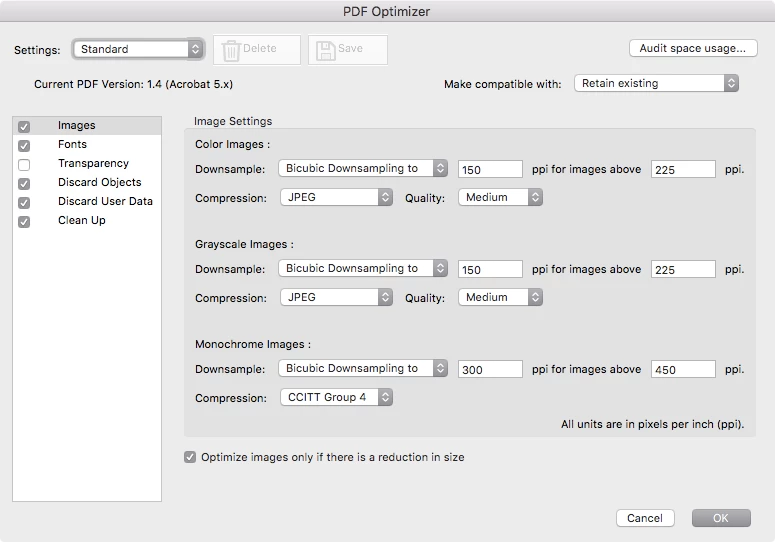Click the Current PDF Version text
The height and width of the screenshot is (542, 775).
click(133, 84)
